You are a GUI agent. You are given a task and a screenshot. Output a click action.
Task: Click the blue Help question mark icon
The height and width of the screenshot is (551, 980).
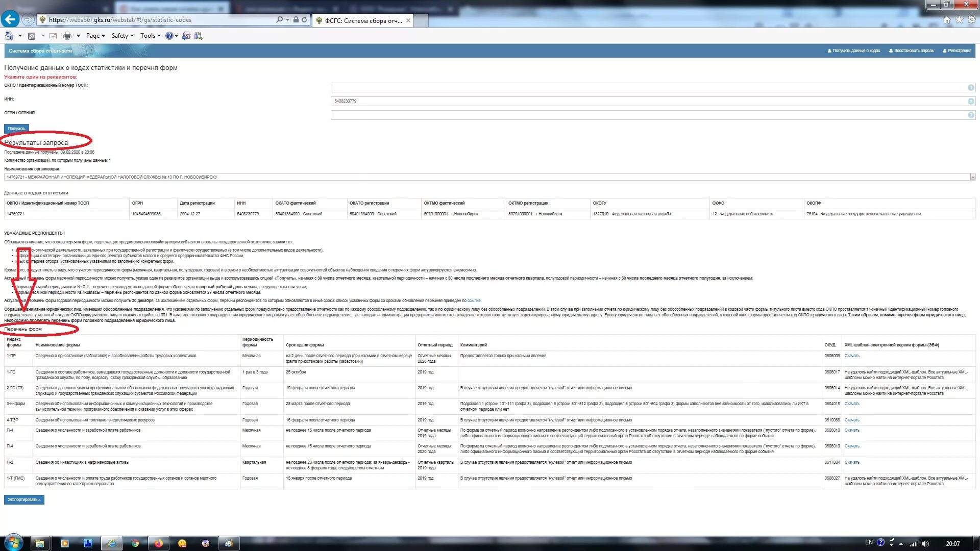(169, 36)
